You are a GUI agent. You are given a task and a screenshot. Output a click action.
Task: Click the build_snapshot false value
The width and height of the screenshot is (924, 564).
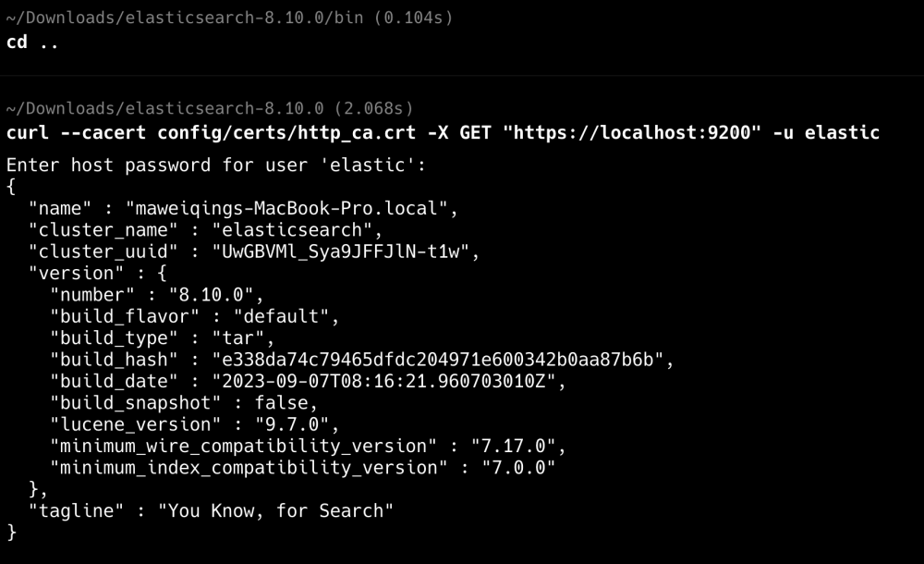coord(286,403)
